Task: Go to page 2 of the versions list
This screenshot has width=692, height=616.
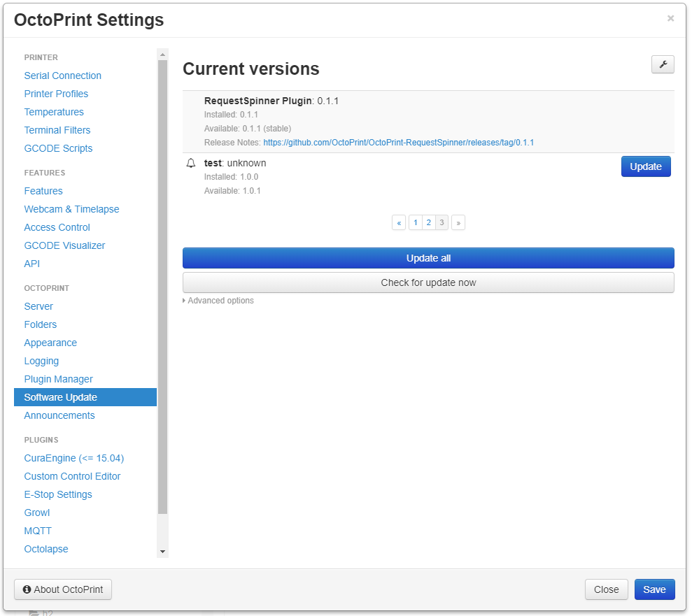Action: point(428,222)
